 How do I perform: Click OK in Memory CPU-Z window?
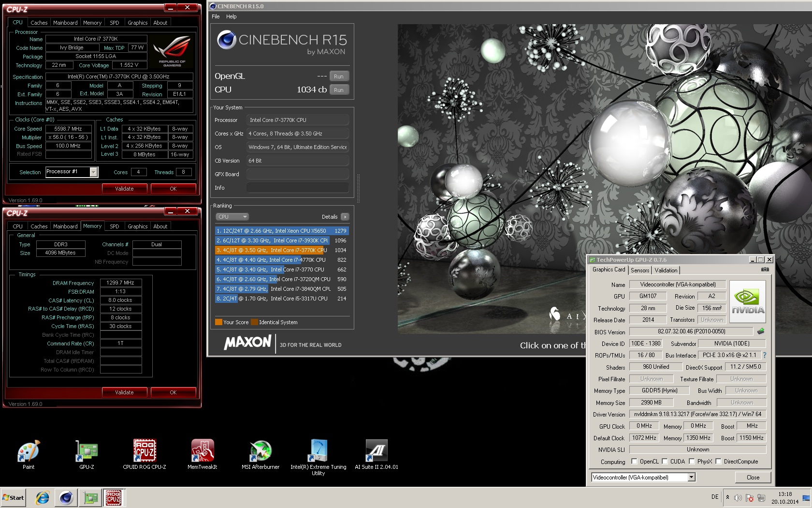tap(173, 392)
